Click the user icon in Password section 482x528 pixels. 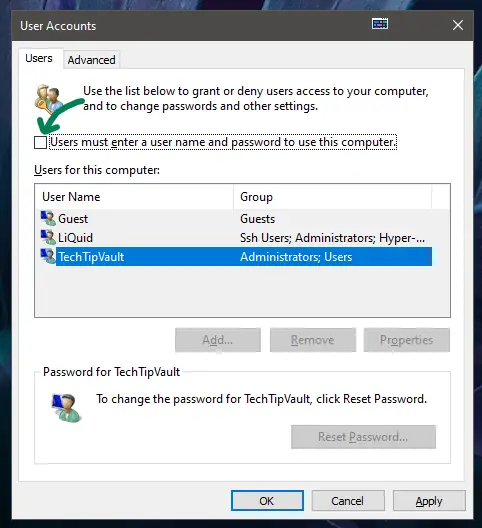(x=66, y=408)
